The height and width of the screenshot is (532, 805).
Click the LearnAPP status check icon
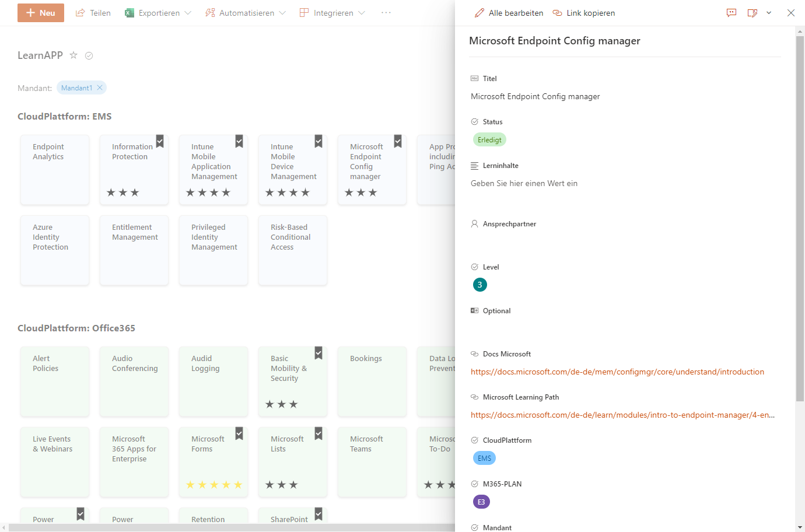click(89, 56)
